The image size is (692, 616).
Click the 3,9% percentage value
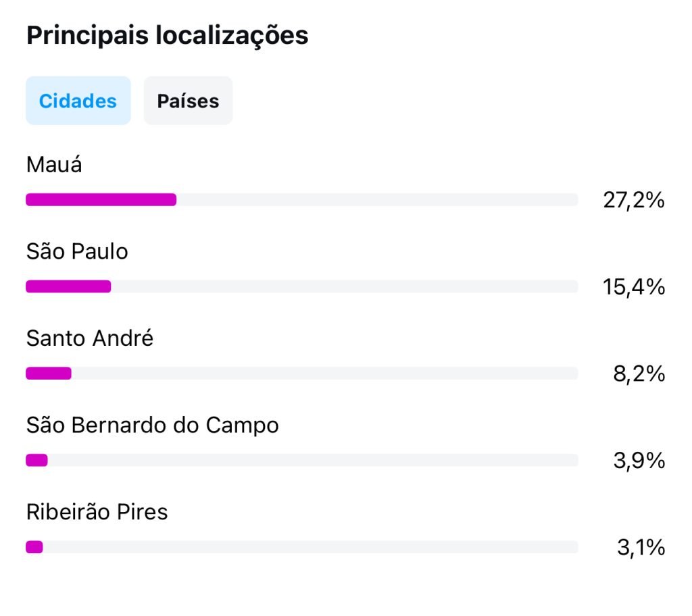[639, 461]
